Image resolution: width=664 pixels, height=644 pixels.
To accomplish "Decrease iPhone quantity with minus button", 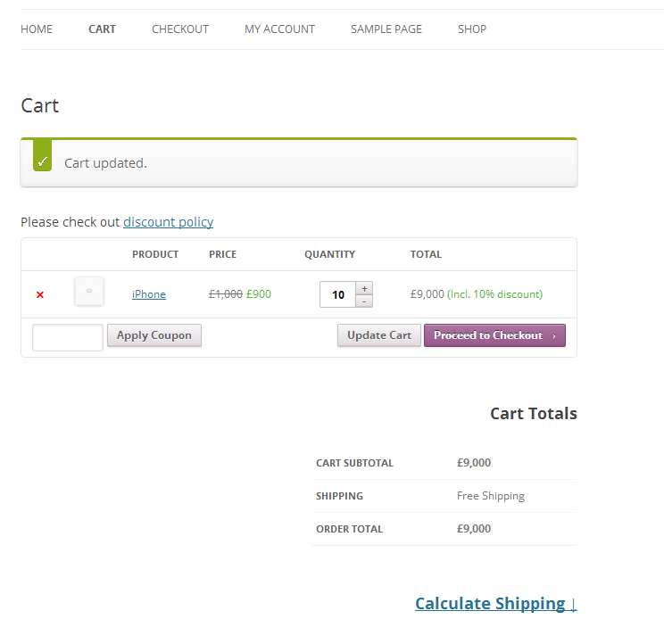I will click(x=364, y=301).
